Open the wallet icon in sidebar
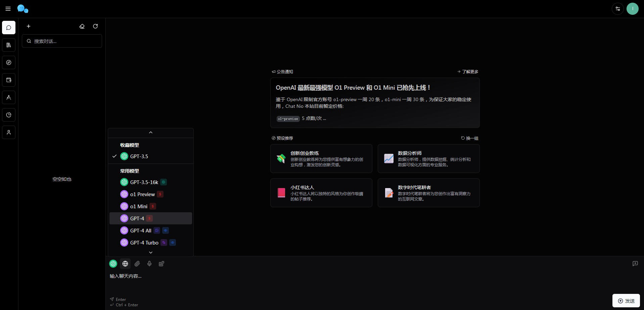644x310 pixels. [9, 80]
